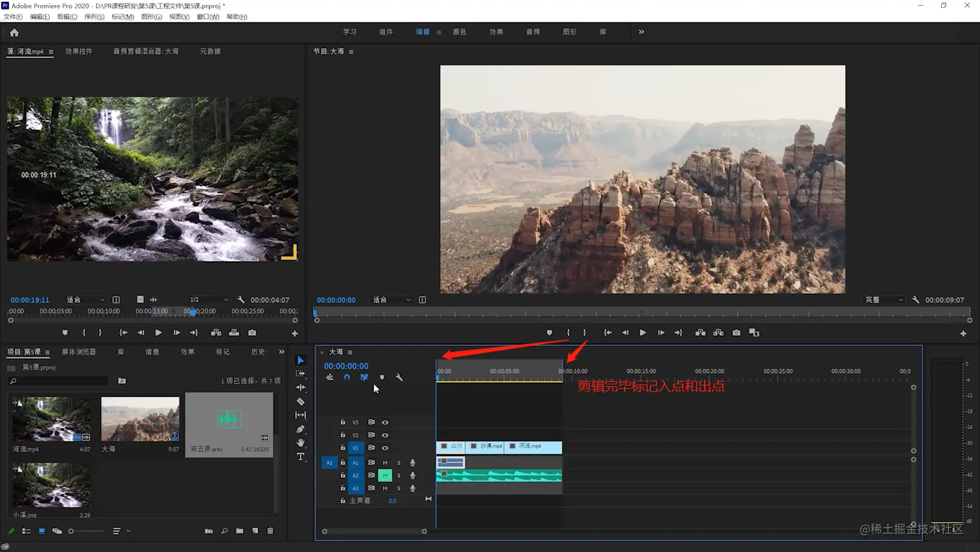Select the Slip tool

coord(301,415)
